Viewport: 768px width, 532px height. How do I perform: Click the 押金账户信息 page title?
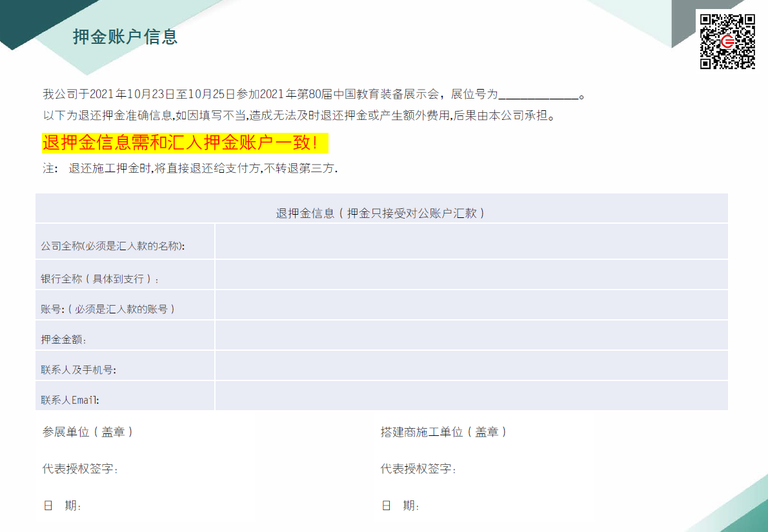(x=125, y=37)
